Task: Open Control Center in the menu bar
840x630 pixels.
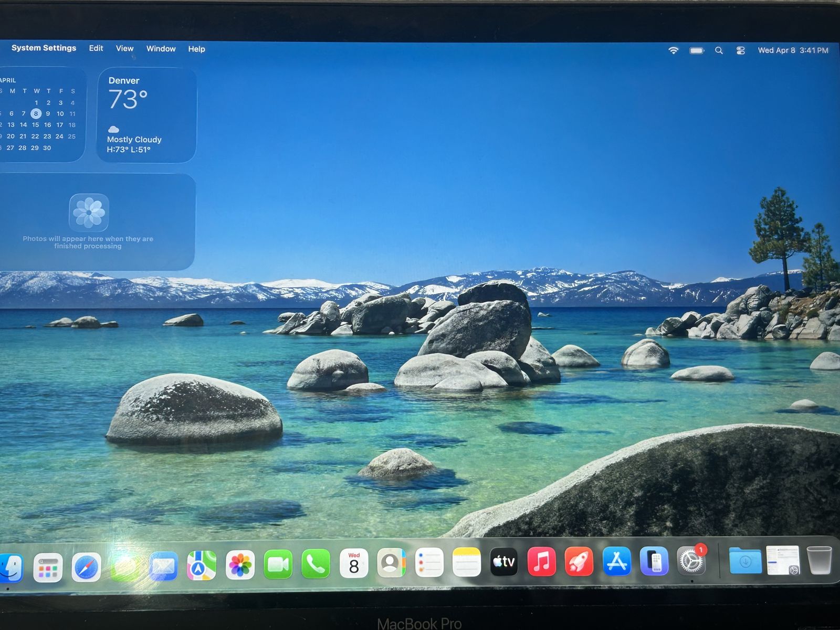Action: click(740, 50)
